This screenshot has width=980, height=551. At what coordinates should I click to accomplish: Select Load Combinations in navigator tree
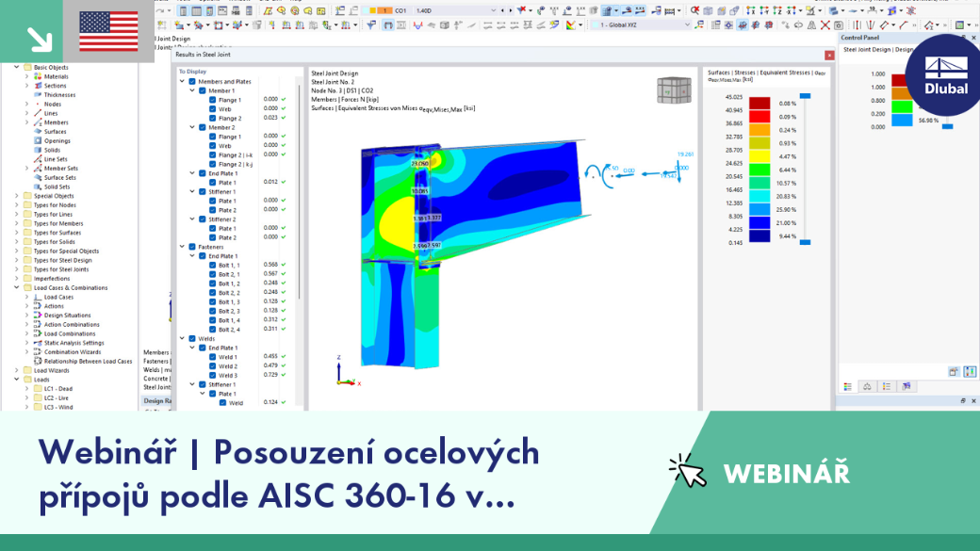(x=70, y=333)
